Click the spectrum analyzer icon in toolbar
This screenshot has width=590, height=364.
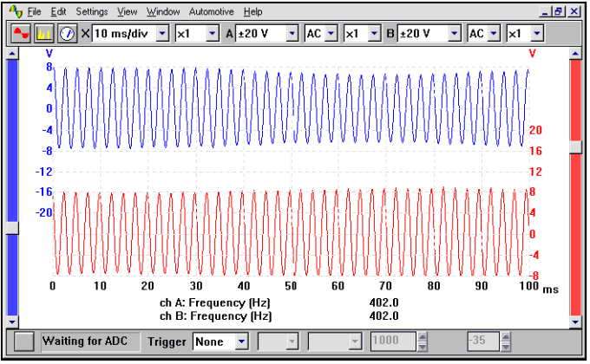point(45,34)
